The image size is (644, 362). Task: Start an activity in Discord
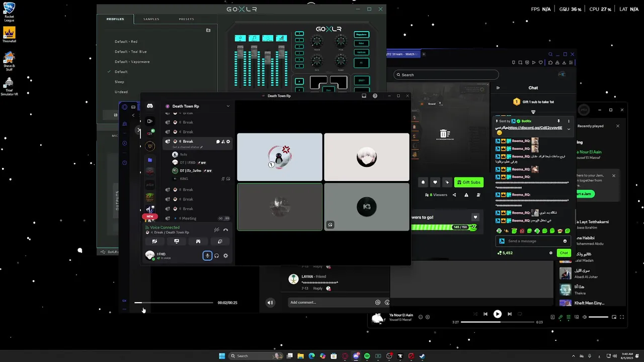click(x=198, y=241)
